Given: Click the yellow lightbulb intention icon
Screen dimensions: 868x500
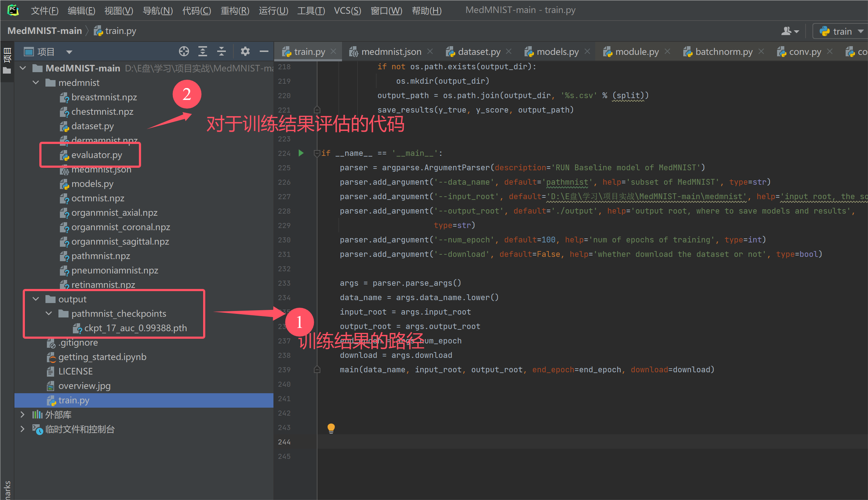Looking at the screenshot, I should pos(331,428).
